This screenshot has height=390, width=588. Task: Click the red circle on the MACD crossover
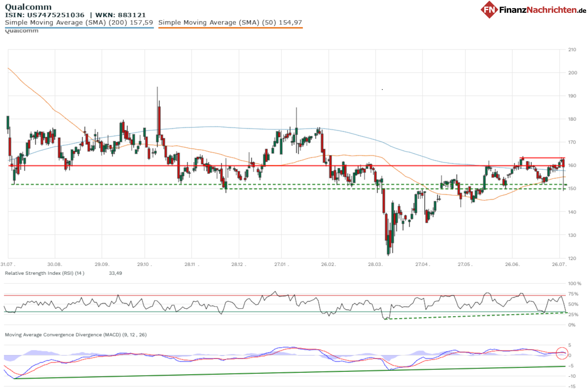[x=562, y=353]
